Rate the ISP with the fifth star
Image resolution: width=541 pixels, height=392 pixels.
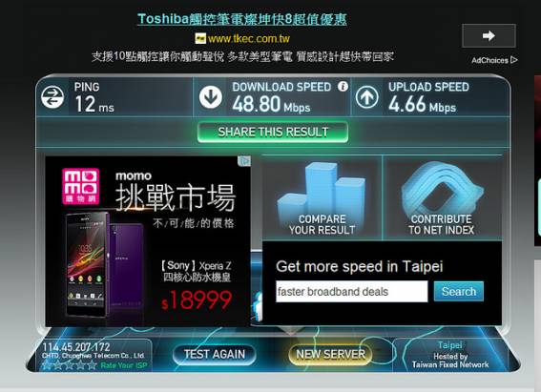pyautogui.click(x=93, y=364)
